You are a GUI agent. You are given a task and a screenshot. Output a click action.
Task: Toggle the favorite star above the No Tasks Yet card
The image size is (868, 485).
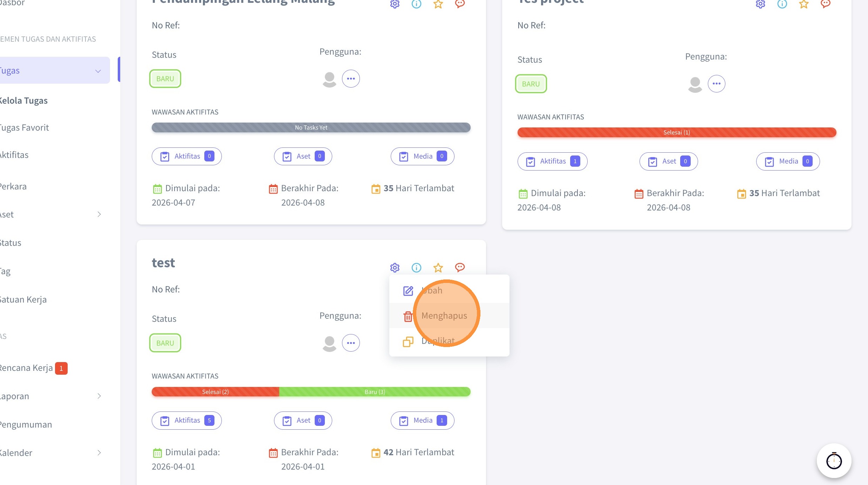click(x=438, y=4)
